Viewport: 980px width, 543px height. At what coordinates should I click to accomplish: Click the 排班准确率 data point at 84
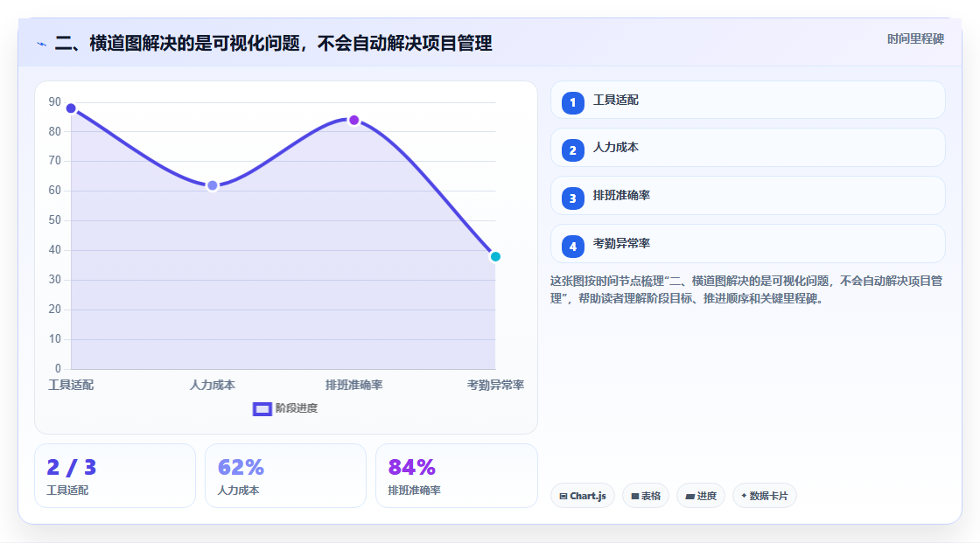pyautogui.click(x=353, y=120)
